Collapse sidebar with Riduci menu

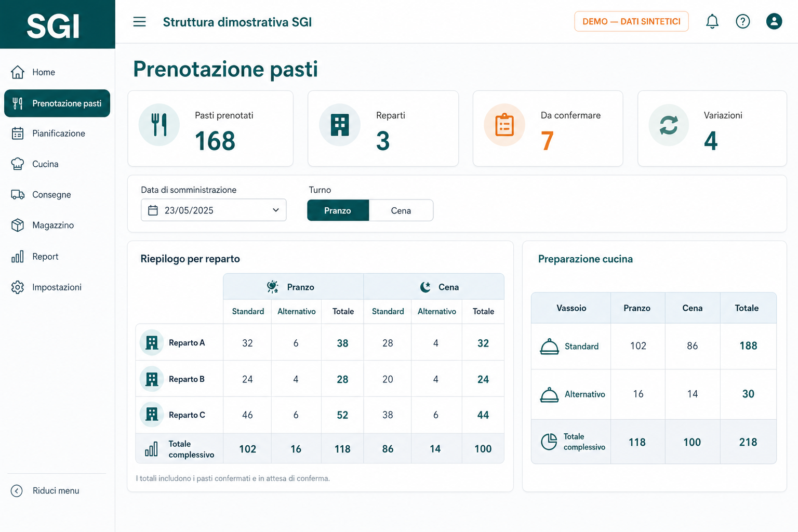(46, 491)
